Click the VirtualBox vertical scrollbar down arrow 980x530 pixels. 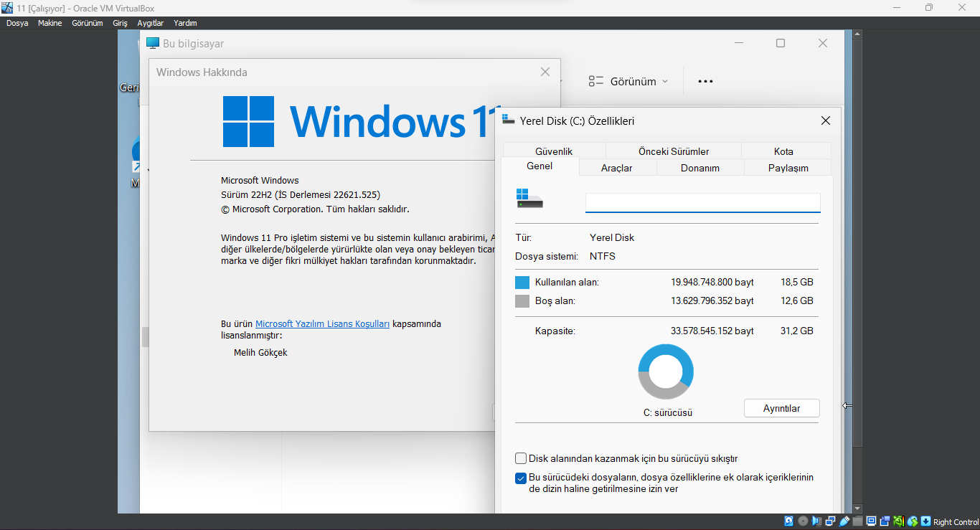[857, 508]
